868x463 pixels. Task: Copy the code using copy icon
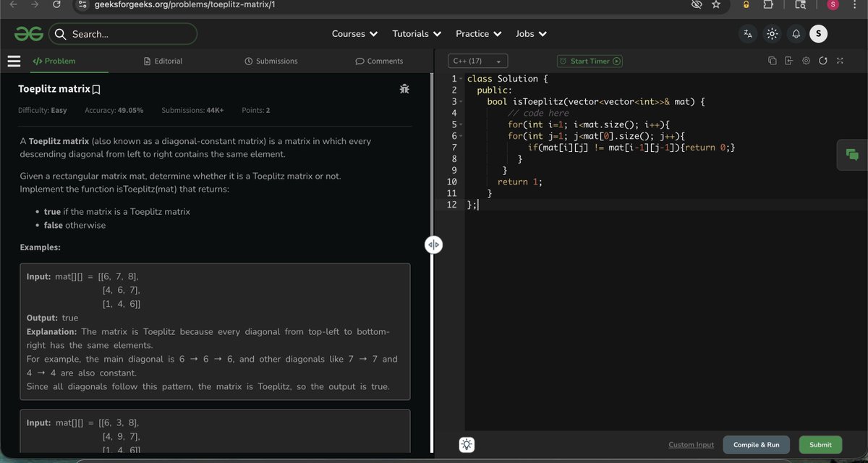click(x=772, y=61)
